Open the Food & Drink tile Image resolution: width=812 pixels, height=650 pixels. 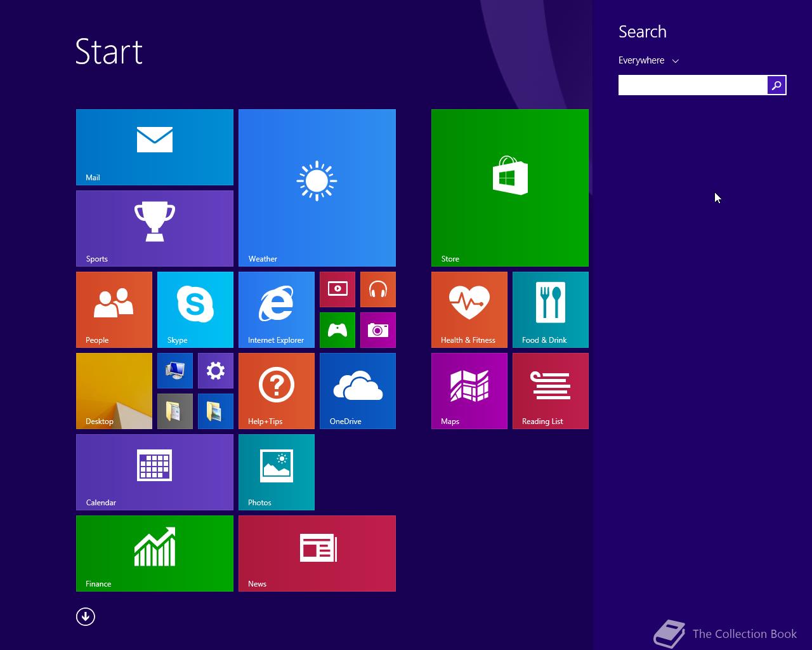[551, 310]
